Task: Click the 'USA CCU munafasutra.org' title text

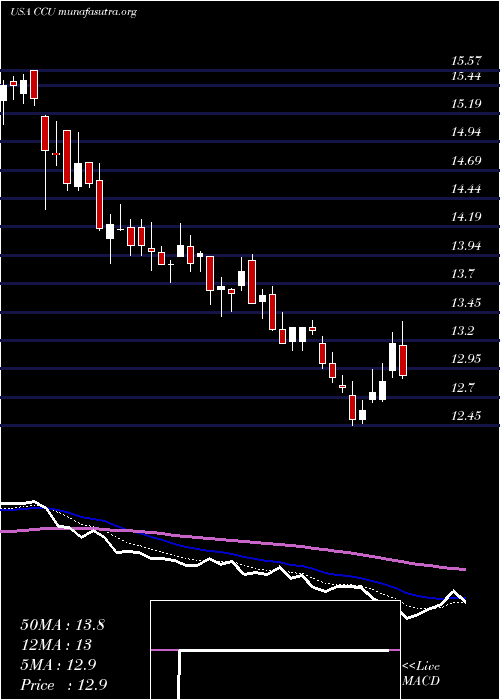Action: coord(73,12)
